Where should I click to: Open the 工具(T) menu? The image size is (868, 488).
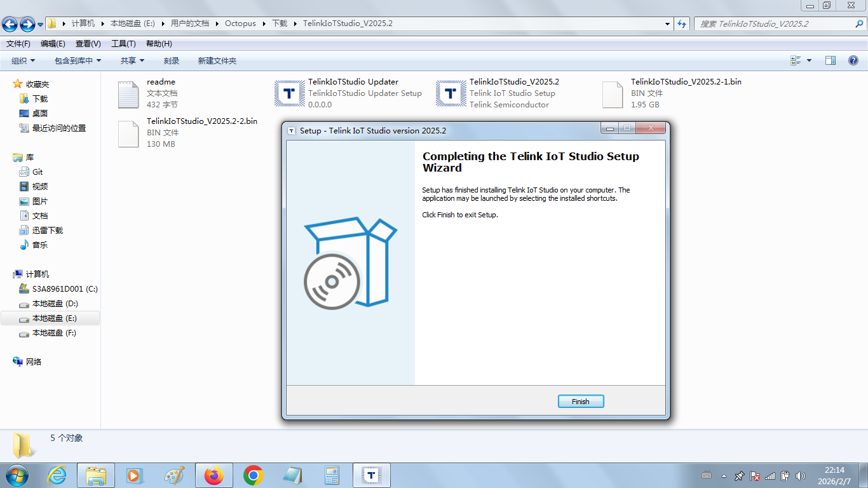point(123,44)
